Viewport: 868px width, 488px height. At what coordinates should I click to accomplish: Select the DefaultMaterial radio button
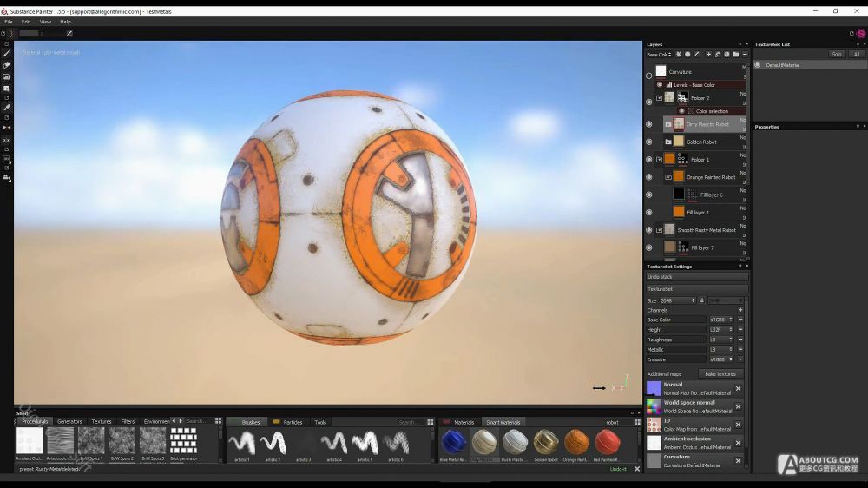pos(757,65)
